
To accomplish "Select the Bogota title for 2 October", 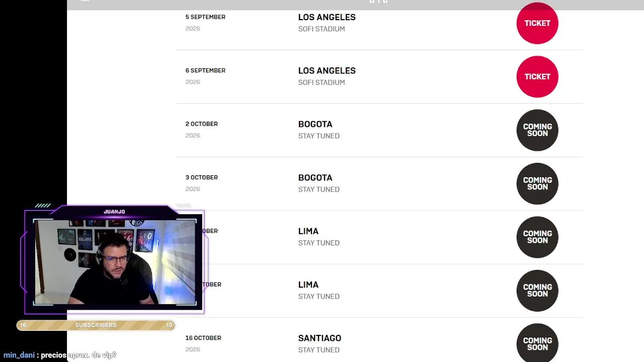I will pos(315,124).
